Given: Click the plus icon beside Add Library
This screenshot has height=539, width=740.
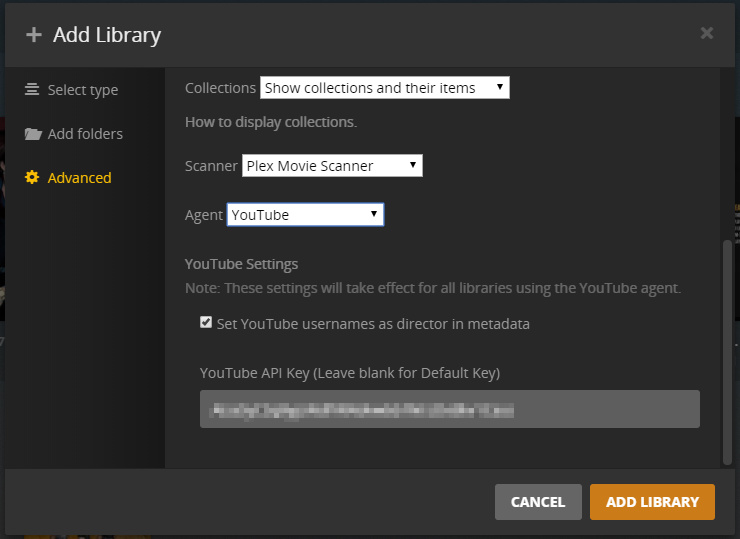Looking at the screenshot, I should 34,34.
